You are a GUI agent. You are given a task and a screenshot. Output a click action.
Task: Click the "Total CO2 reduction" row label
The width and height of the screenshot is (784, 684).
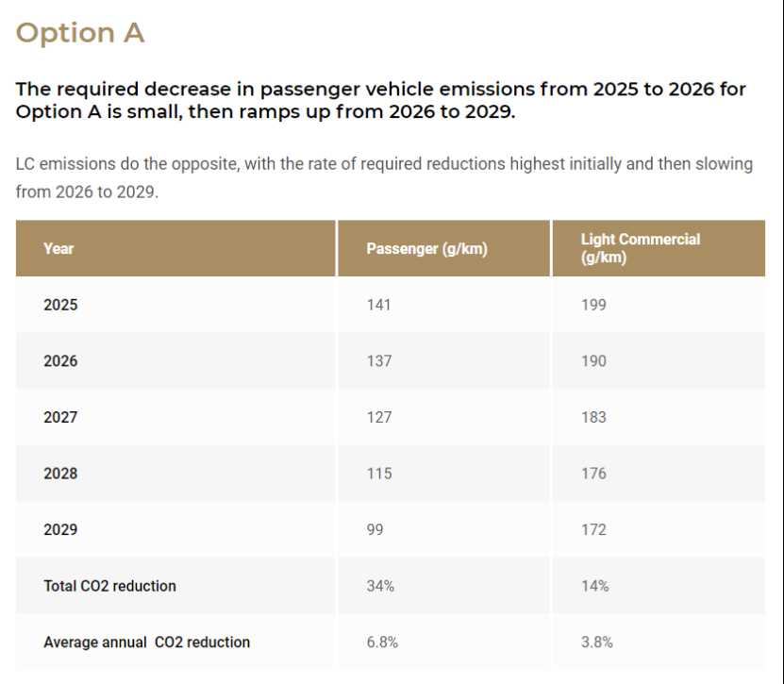[x=109, y=586]
